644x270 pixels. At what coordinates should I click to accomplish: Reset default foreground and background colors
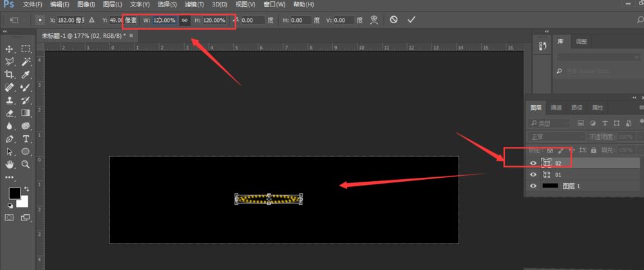[10, 205]
